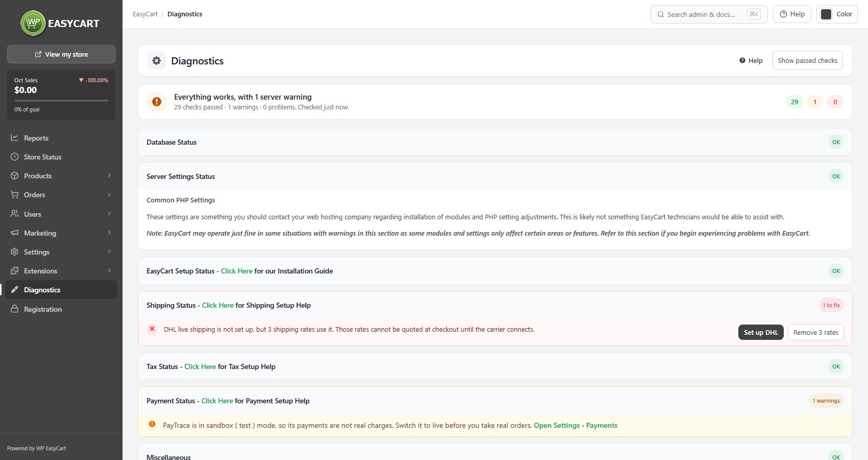
Task: Click the Marketing megaphone icon
Action: click(14, 233)
